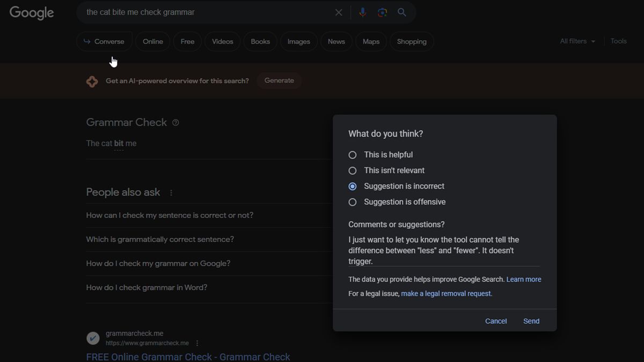
Task: Choose 'This isn't relevant' feedback option
Action: [x=352, y=170]
